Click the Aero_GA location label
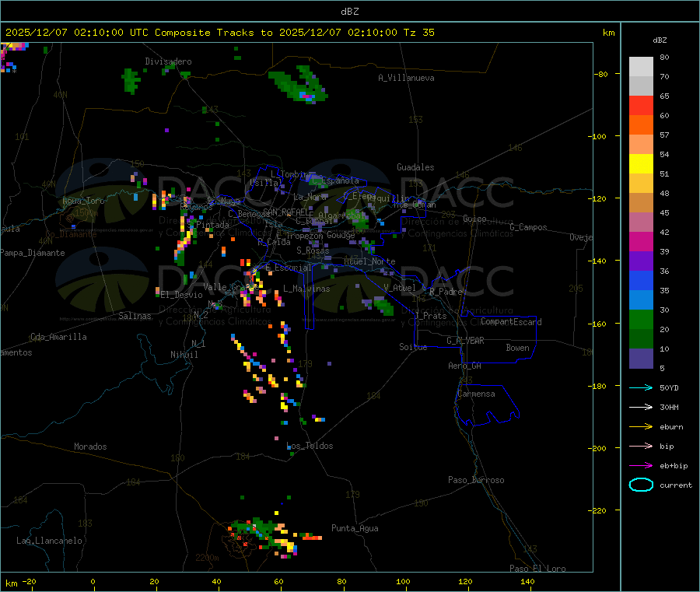700x592 pixels. coord(465,366)
